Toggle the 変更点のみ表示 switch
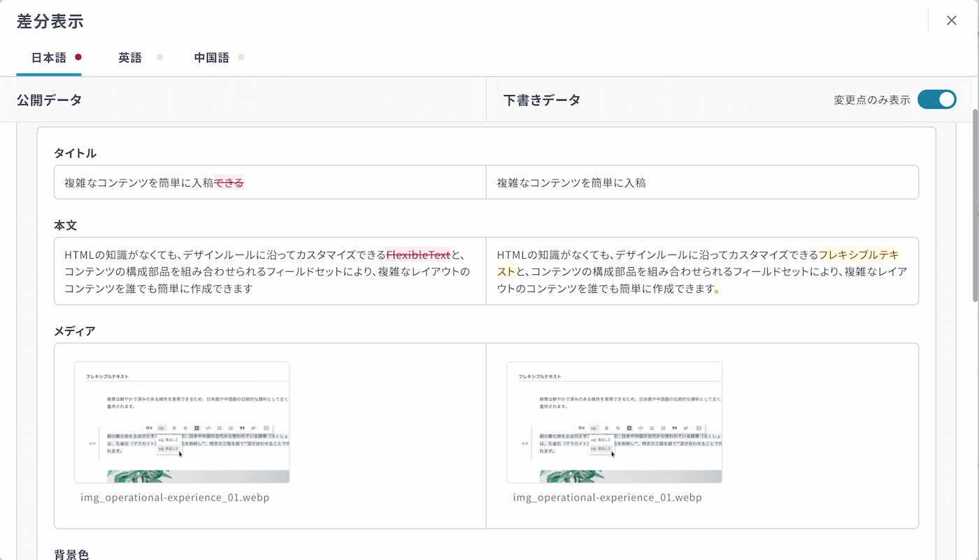This screenshot has width=979, height=560. pyautogui.click(x=936, y=100)
